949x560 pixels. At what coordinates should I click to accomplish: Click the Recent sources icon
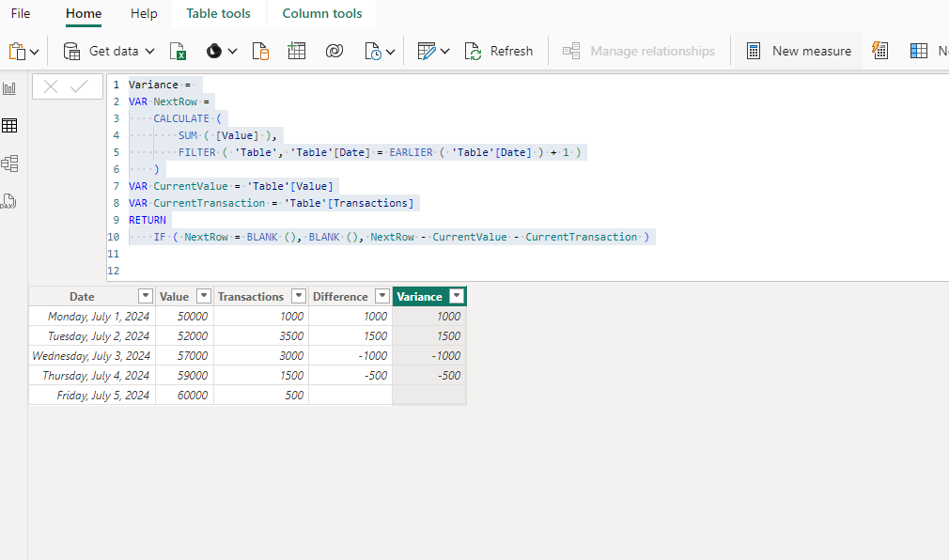(373, 52)
